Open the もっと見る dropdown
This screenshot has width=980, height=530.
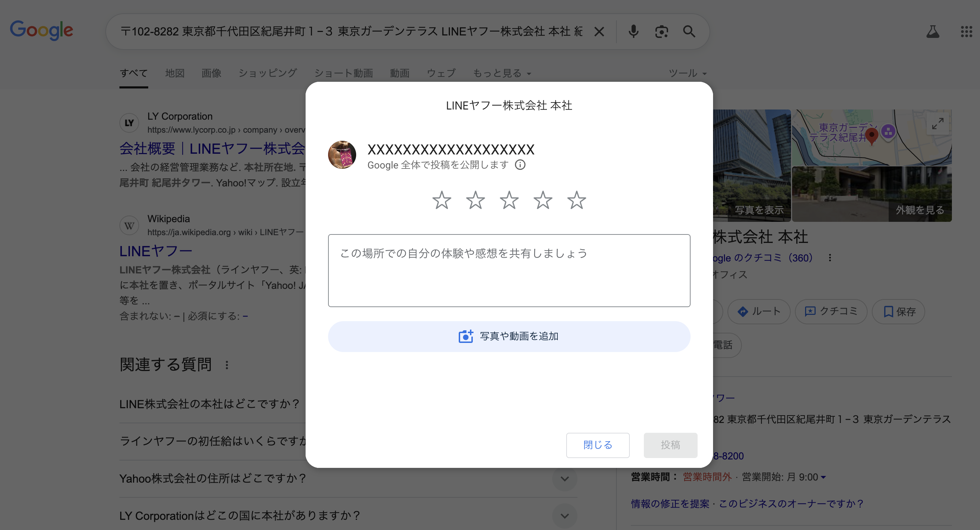point(502,73)
